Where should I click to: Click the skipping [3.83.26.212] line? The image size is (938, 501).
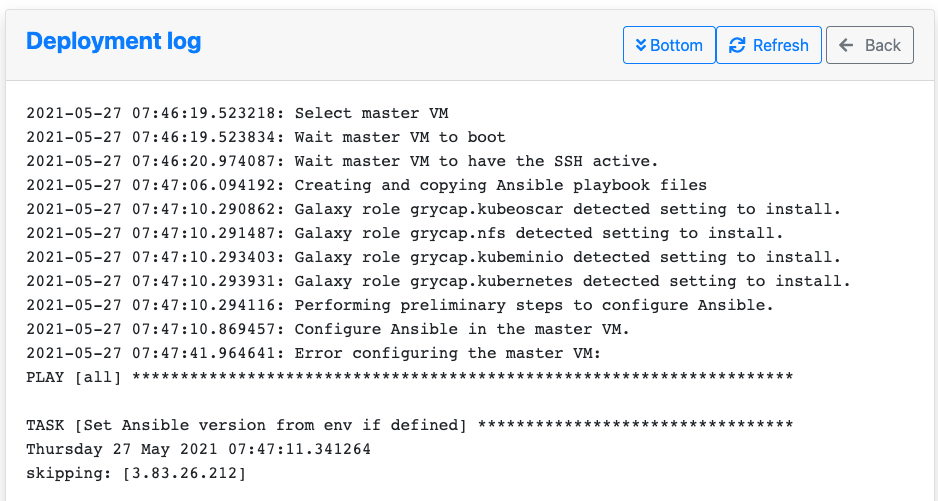pos(136,473)
